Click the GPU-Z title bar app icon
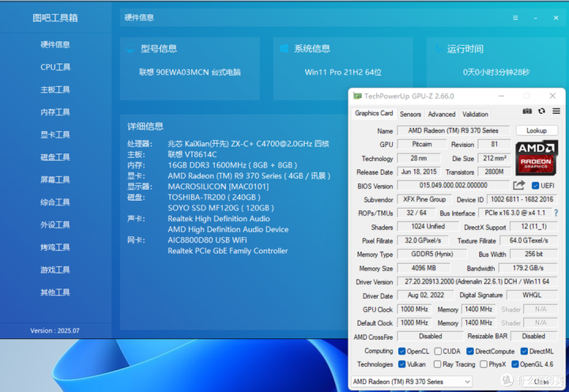 click(x=358, y=96)
